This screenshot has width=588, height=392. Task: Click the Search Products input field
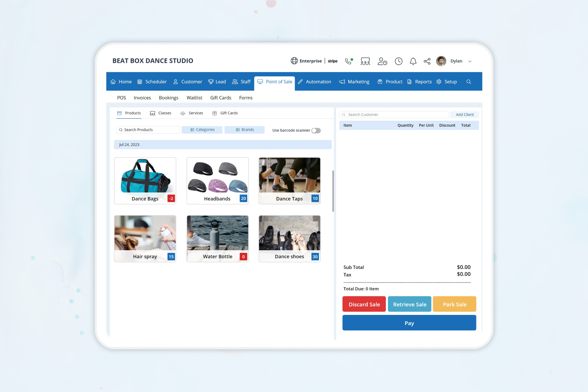coord(148,129)
